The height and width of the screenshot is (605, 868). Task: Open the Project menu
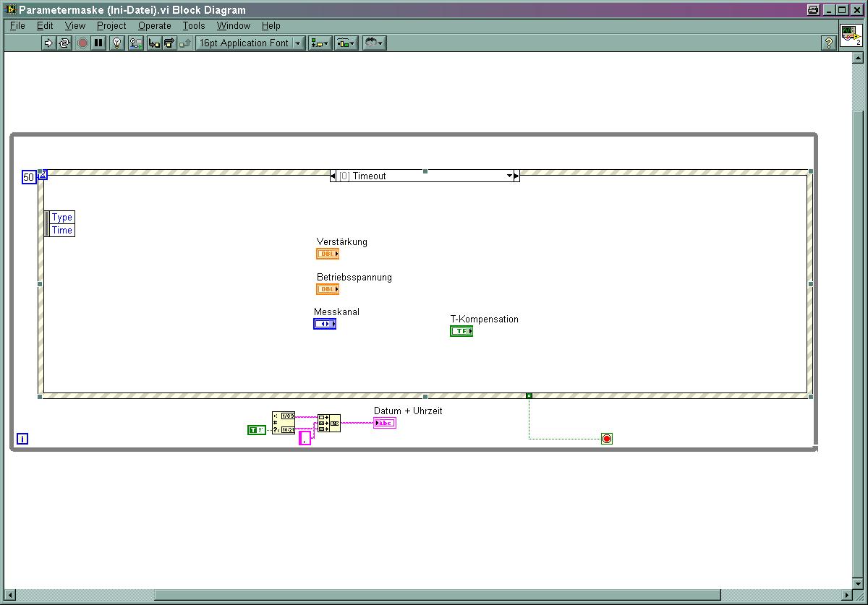[111, 25]
